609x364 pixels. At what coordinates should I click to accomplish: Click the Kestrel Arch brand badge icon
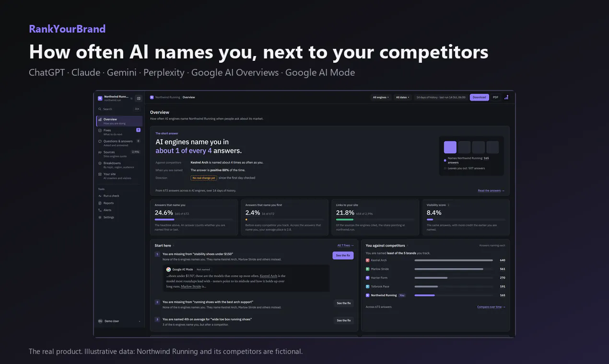point(368,261)
